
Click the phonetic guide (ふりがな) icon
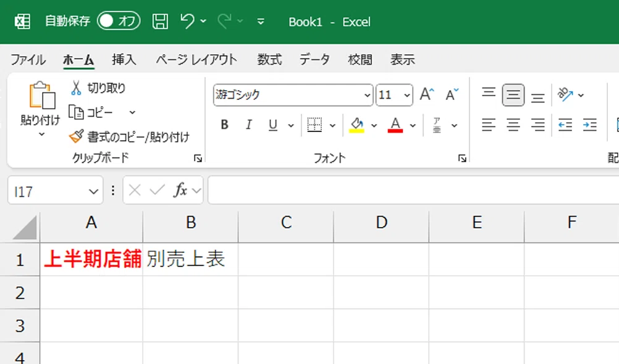(x=437, y=125)
